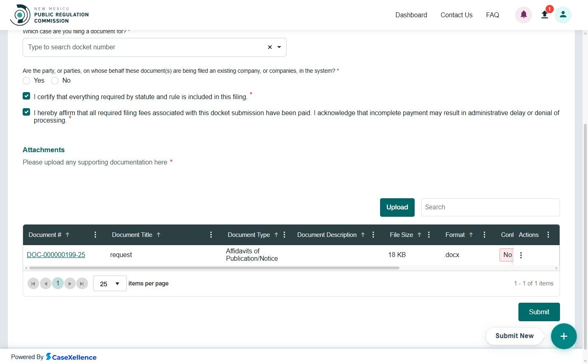Open Format column menu
The height and width of the screenshot is (364, 588).
[x=484, y=235]
